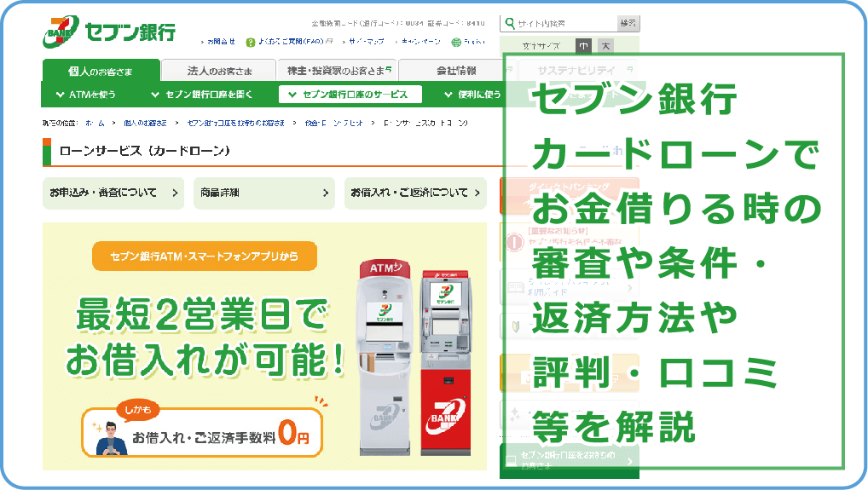Open お申込み・審査について
Viewport: 868px width, 490px height.
(x=113, y=193)
